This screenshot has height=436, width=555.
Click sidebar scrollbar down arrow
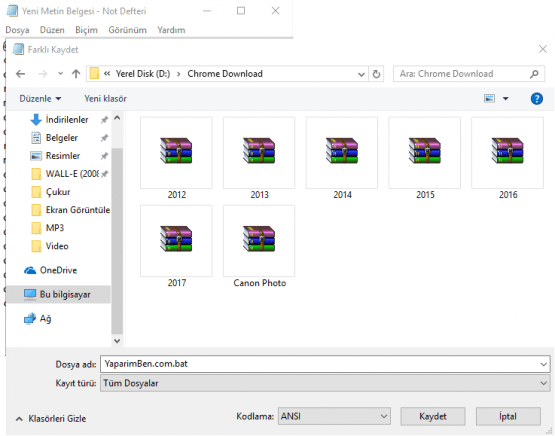coord(117,341)
